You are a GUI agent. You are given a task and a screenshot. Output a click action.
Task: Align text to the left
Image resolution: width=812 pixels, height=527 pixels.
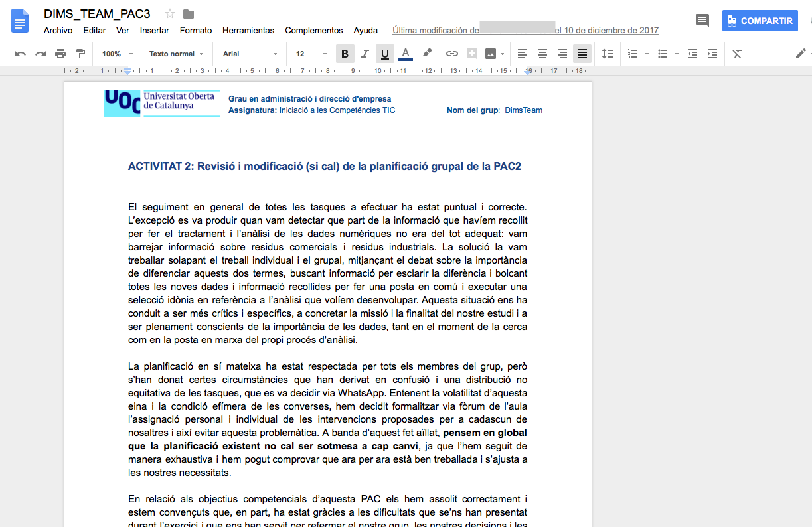pyautogui.click(x=523, y=54)
